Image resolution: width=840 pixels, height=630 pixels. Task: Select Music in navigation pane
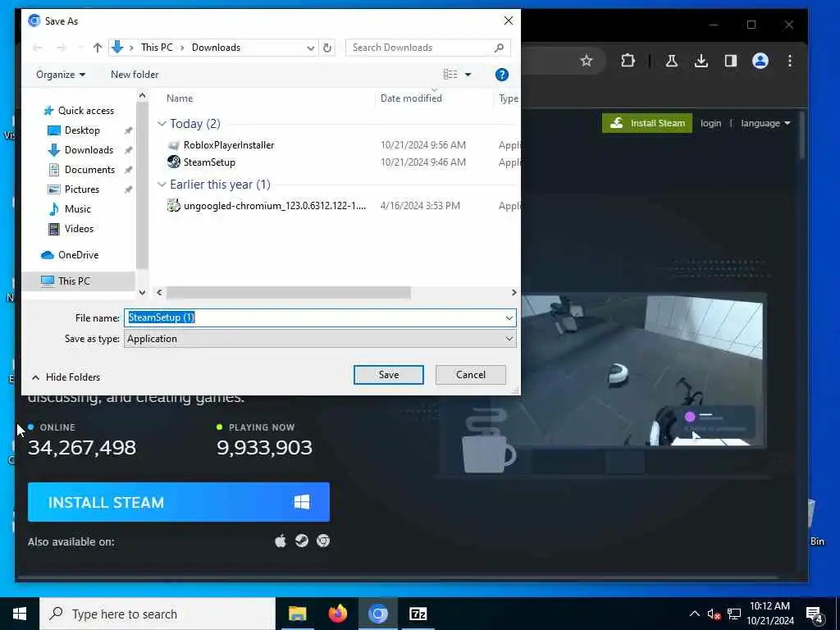coord(78,209)
